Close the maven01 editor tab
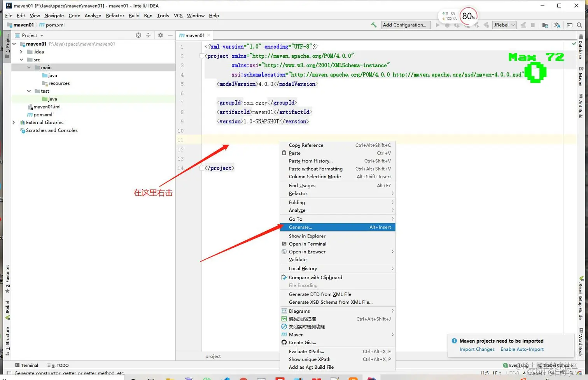 pos(209,35)
